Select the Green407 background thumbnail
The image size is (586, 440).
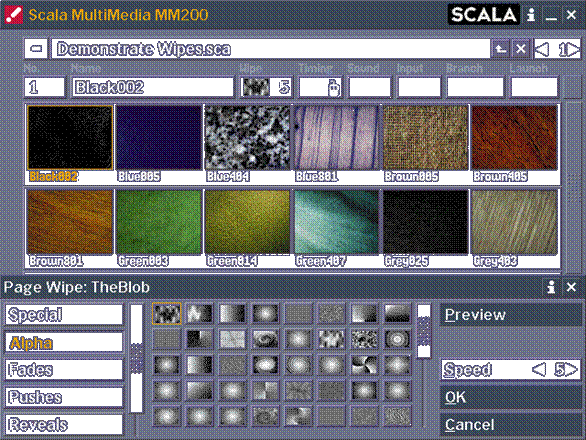[x=336, y=222]
